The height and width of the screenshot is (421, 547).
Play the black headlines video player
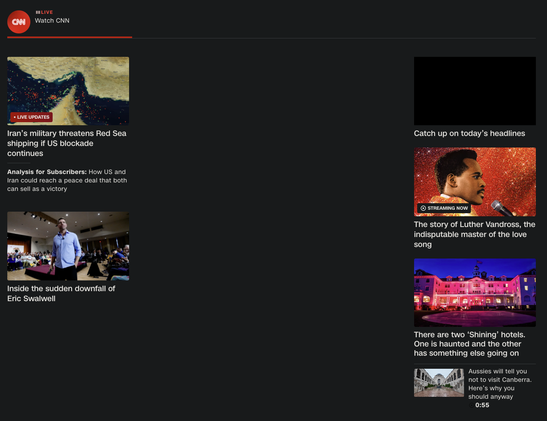click(x=475, y=91)
